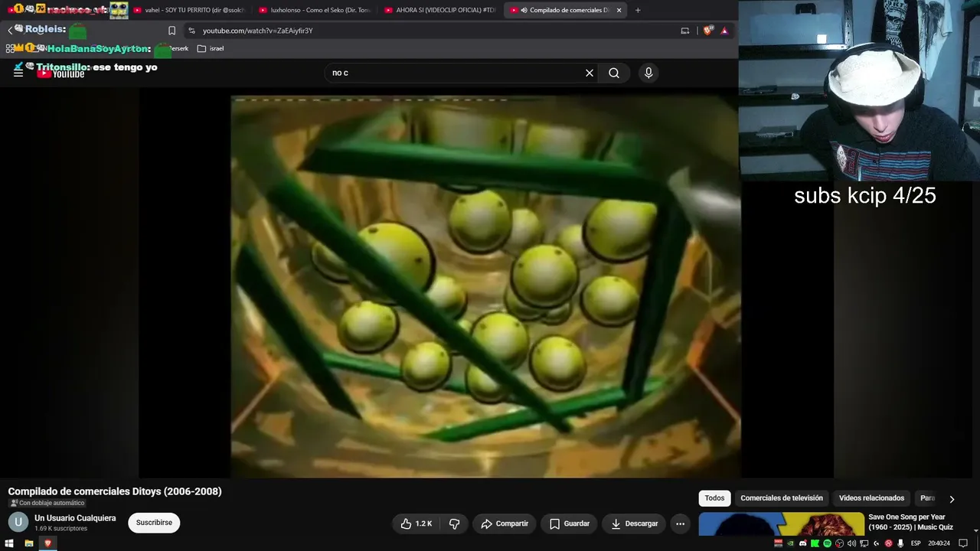This screenshot has width=980, height=551.
Task: Select the Comerciales de televisión chip
Action: pos(782,498)
